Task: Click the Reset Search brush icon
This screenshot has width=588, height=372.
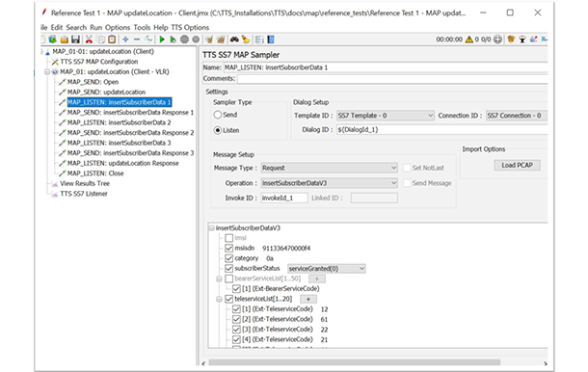Action: click(x=246, y=40)
